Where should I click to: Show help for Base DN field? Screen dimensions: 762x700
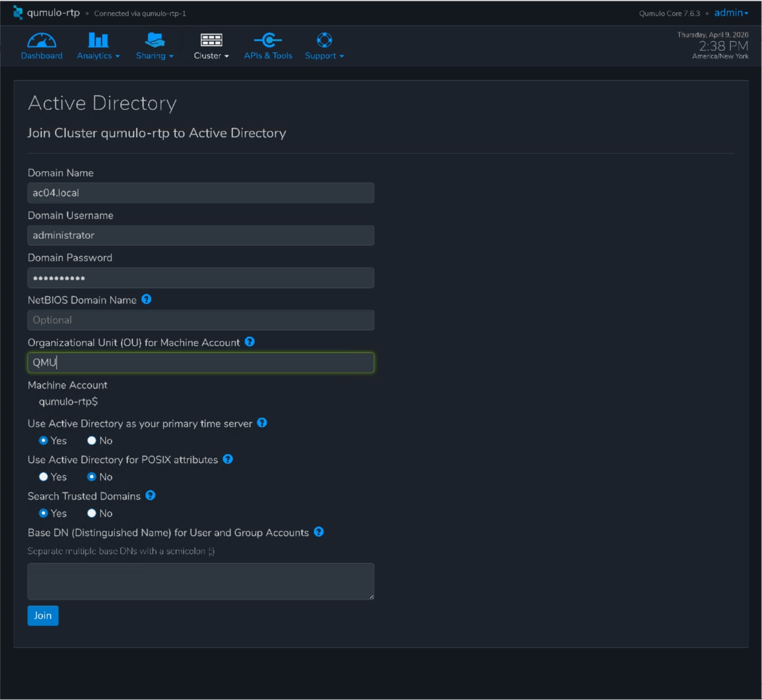pos(319,531)
